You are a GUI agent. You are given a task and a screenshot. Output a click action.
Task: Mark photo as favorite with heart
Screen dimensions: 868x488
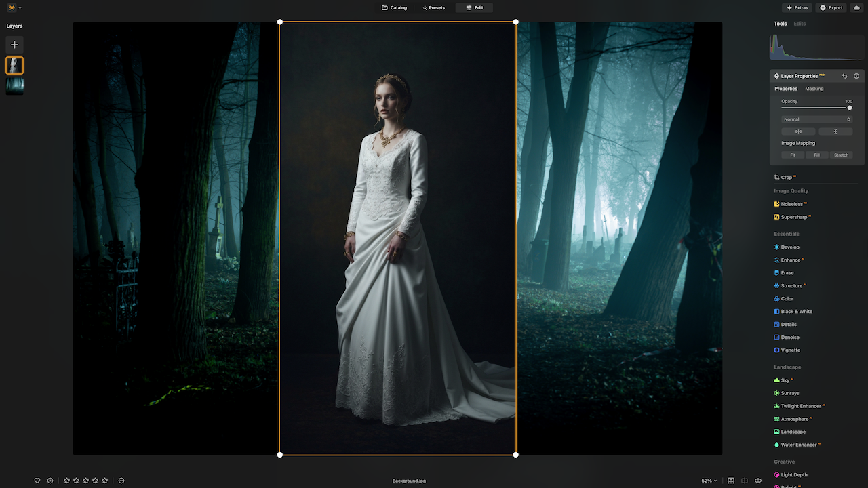click(37, 481)
